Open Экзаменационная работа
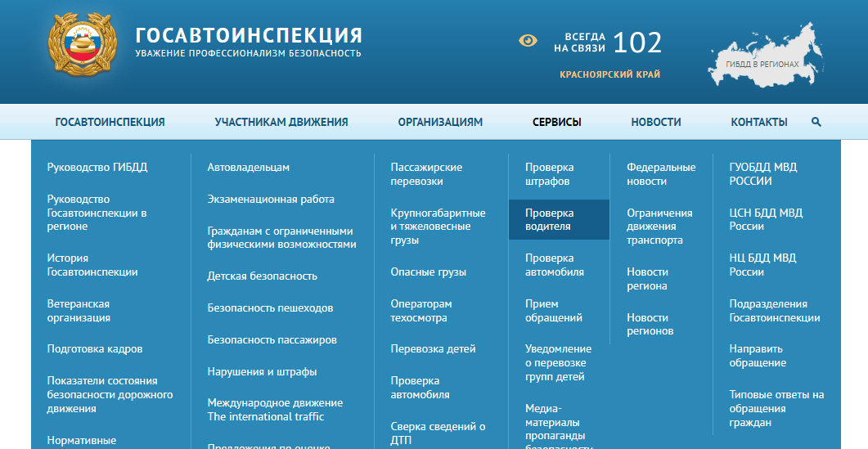Image resolution: width=868 pixels, height=449 pixels. click(271, 200)
